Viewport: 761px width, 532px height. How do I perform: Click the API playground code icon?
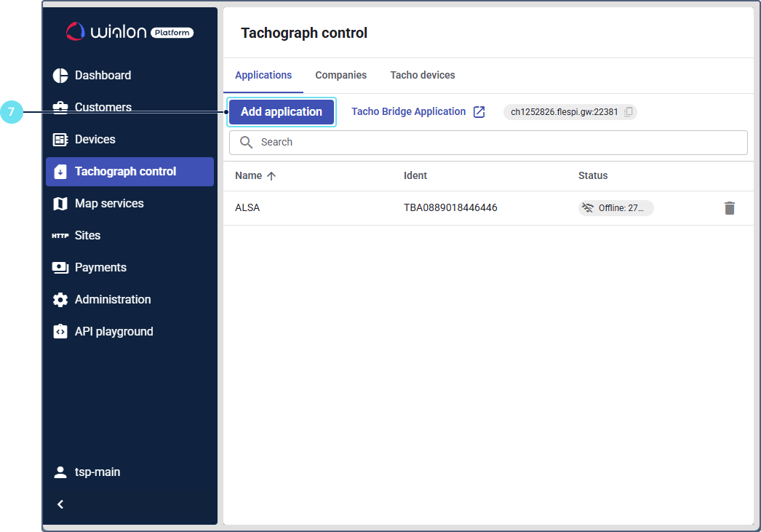pos(60,332)
